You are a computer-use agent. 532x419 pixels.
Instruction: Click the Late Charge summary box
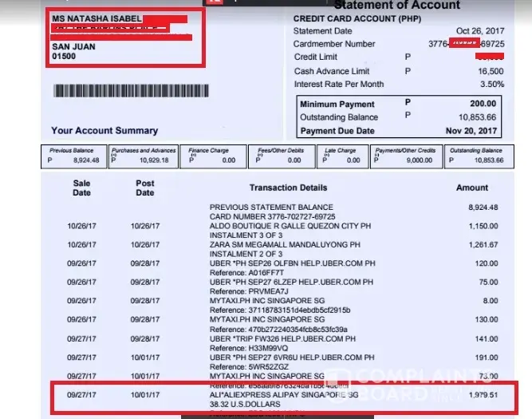[x=343, y=156]
